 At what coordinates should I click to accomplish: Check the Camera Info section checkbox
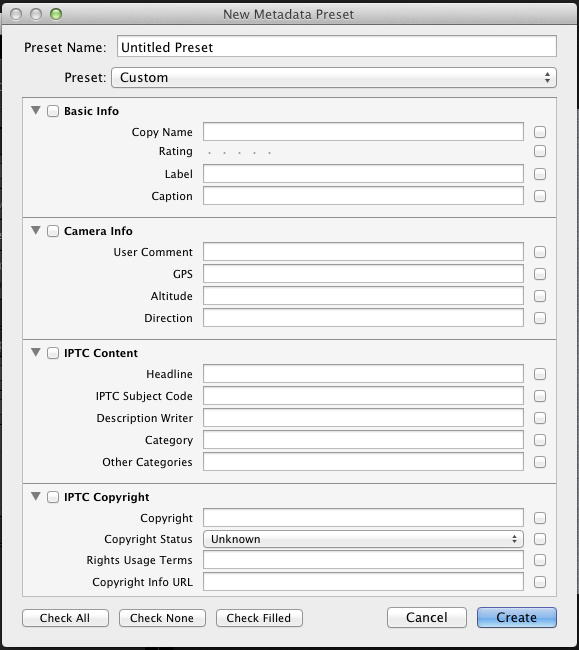click(53, 231)
